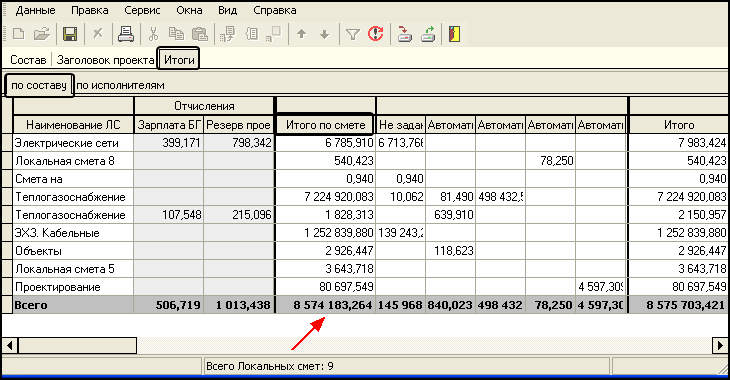Click the horizontal scrollbar right arrow
The image size is (730, 380).
(720, 346)
